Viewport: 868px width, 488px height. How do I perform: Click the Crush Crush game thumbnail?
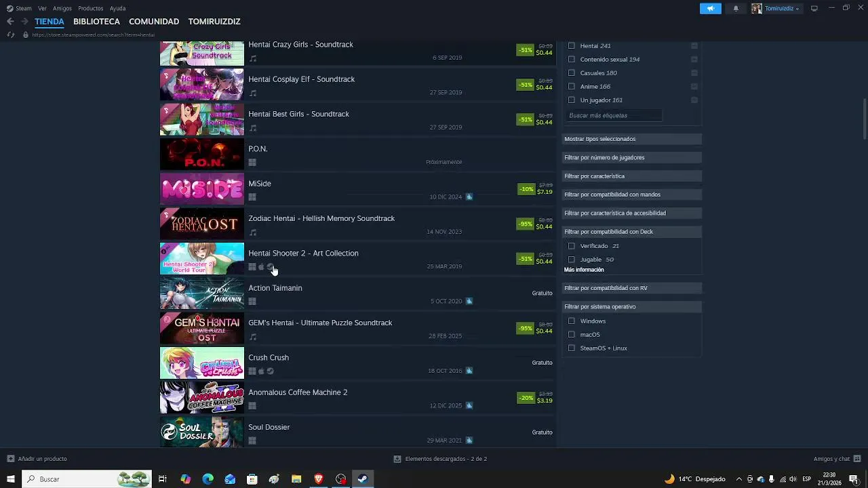(201, 363)
